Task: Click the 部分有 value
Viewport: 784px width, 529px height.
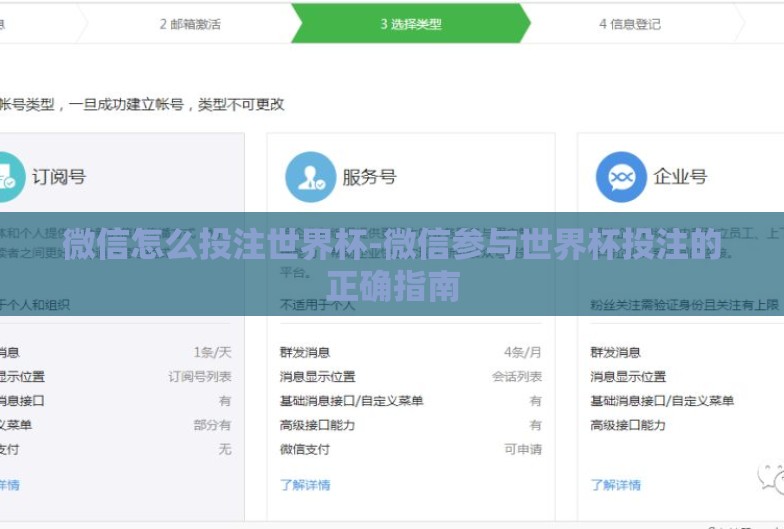Action: coord(212,425)
